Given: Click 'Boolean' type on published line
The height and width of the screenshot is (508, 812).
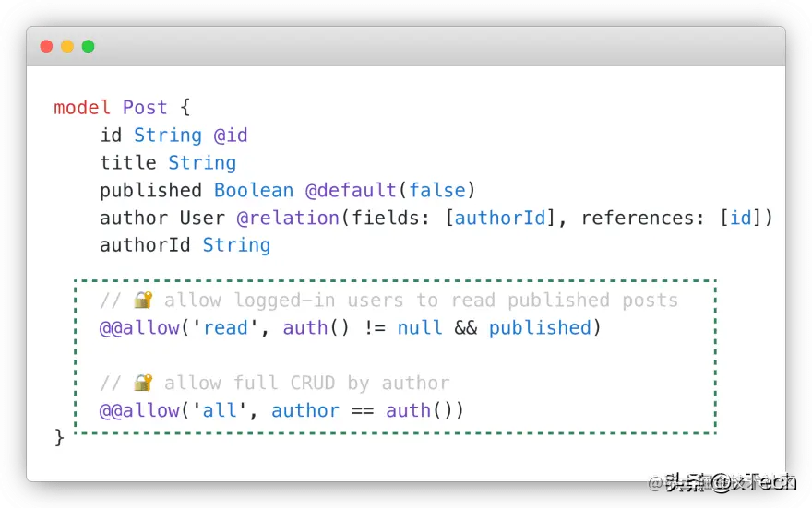Looking at the screenshot, I should coord(254,190).
